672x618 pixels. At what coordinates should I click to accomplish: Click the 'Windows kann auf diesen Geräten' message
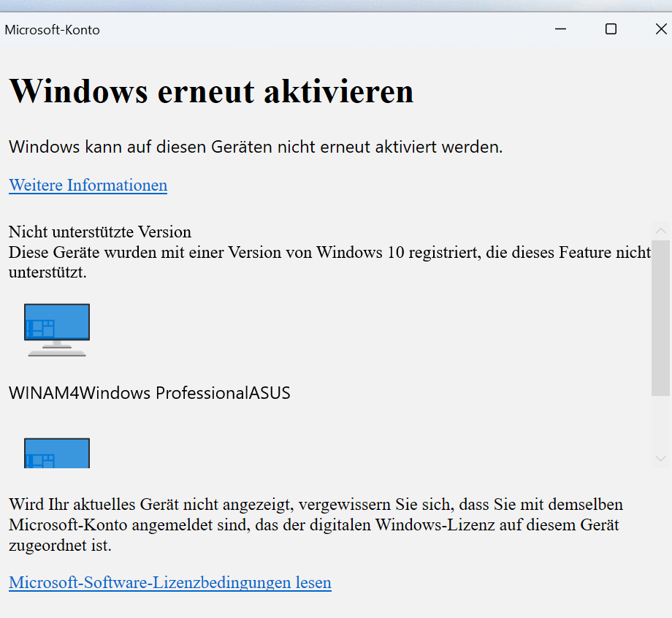tap(256, 147)
